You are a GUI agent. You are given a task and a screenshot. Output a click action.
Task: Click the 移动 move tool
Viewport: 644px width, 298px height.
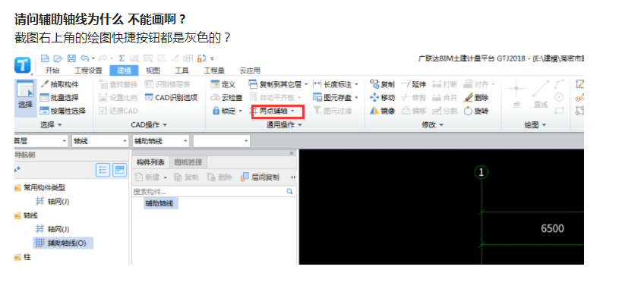click(383, 98)
